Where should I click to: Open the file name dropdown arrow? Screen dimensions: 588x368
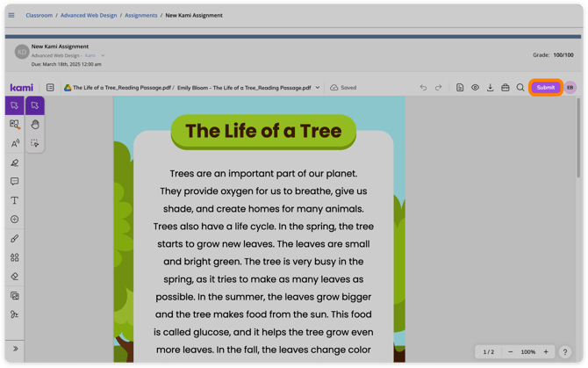tap(317, 88)
